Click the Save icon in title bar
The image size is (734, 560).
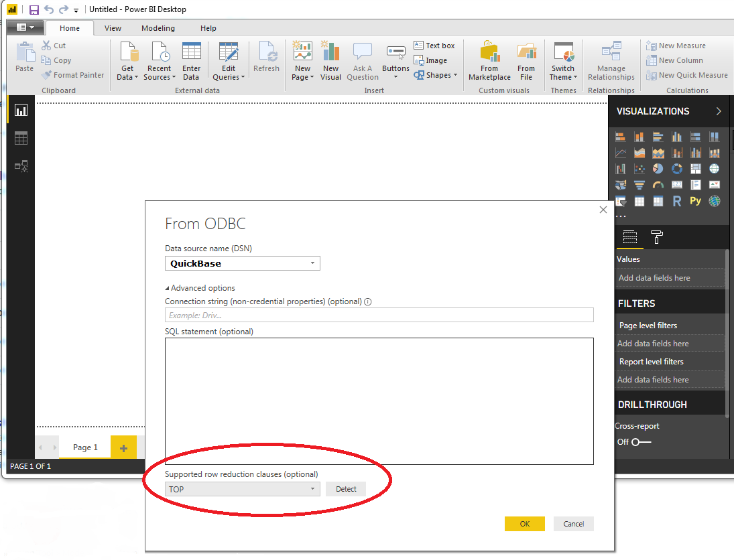pyautogui.click(x=34, y=9)
